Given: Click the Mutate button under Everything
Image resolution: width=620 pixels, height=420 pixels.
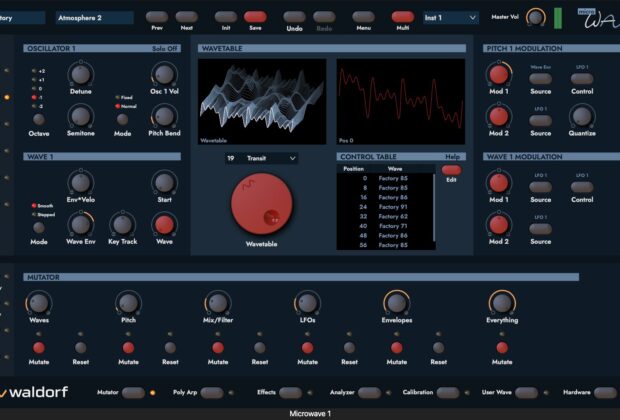Looking at the screenshot, I should pyautogui.click(x=502, y=348).
